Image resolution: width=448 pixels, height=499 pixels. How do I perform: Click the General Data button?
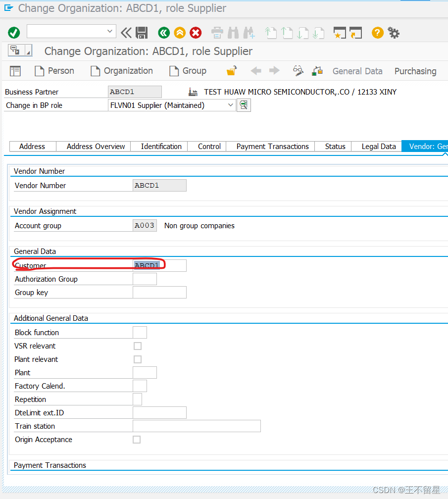point(357,71)
